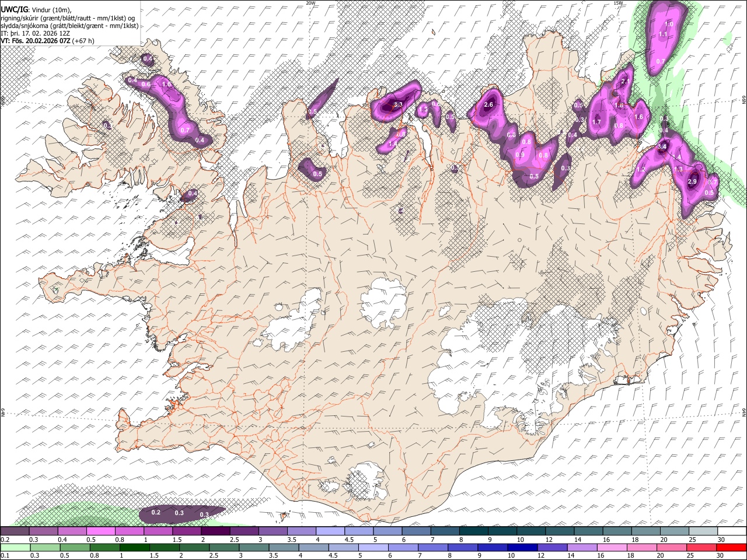Viewport: 747px width, 560px height.
Task: Select the pale grey 25–30 swatch in upper legend
Action: coord(703,531)
